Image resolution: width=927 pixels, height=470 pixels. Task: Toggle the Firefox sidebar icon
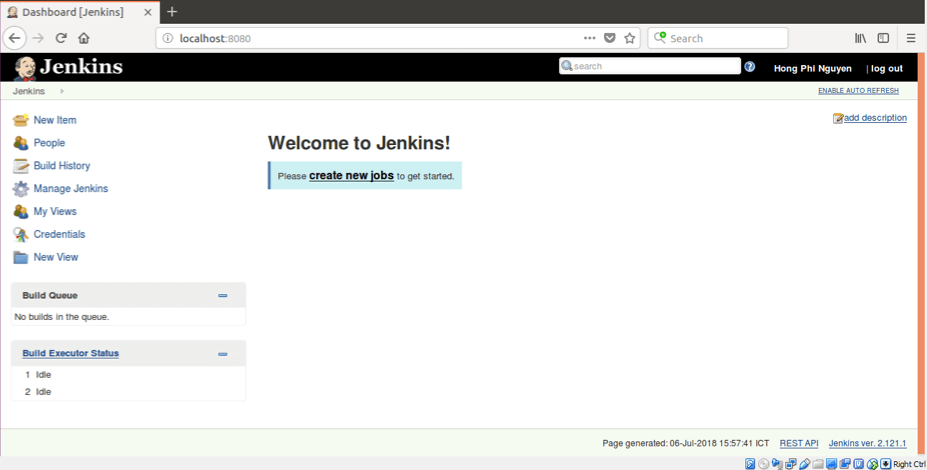pos(883,38)
